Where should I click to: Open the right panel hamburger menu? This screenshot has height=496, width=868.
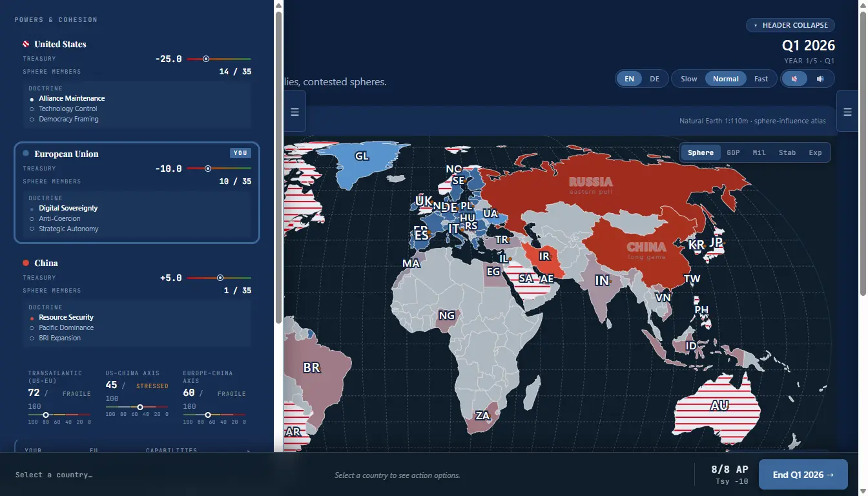[x=847, y=112]
